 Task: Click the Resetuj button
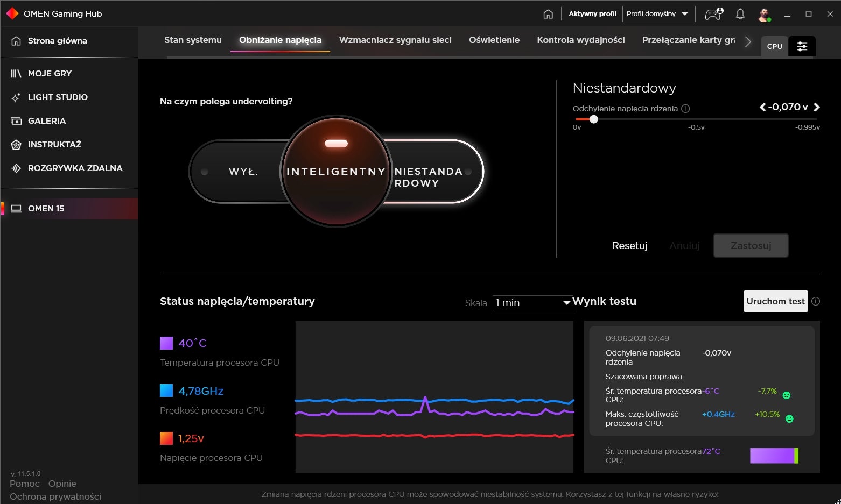pyautogui.click(x=629, y=246)
